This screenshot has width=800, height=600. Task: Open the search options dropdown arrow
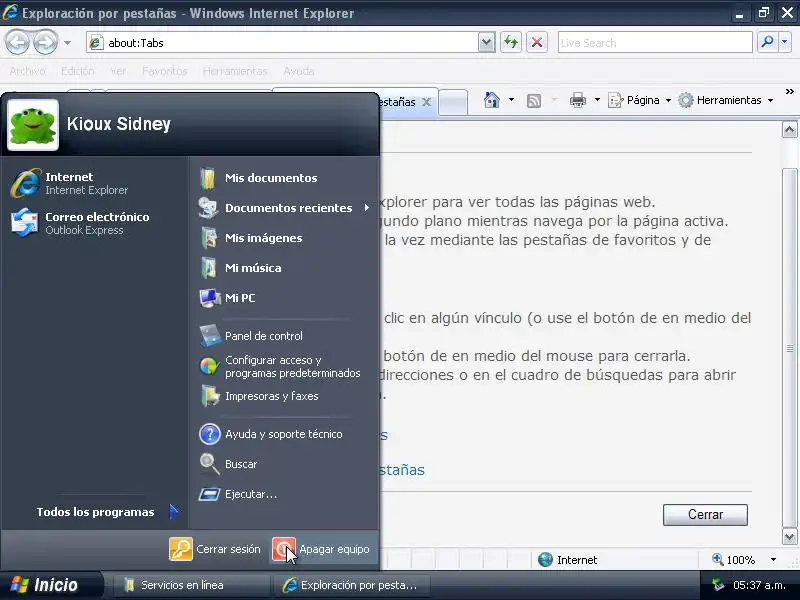(785, 42)
